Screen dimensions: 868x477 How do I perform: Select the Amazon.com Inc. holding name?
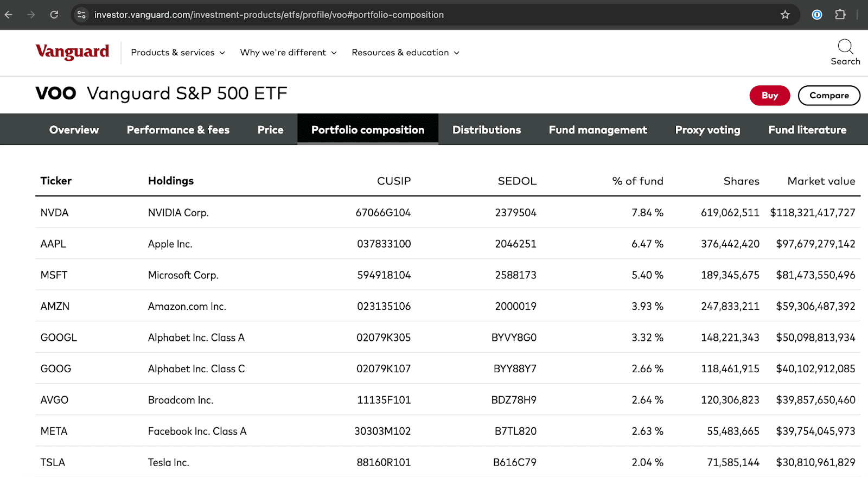187,306
